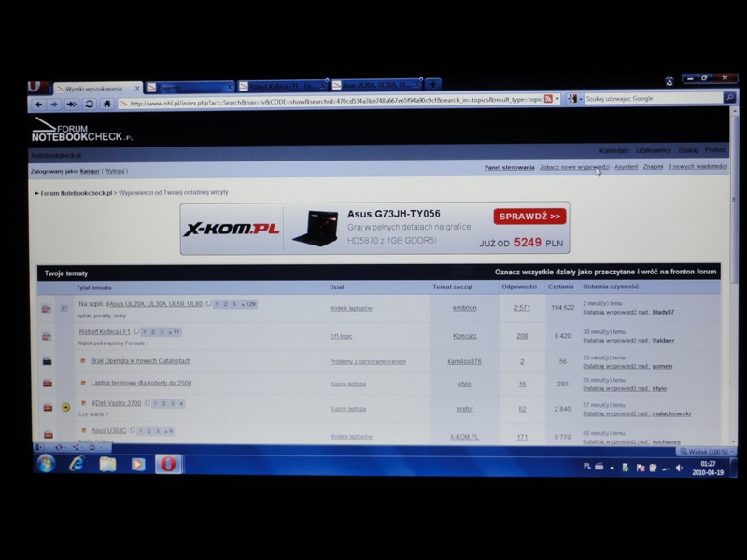Go back with the browser Back arrow
This screenshot has width=747, height=560.
39,105
